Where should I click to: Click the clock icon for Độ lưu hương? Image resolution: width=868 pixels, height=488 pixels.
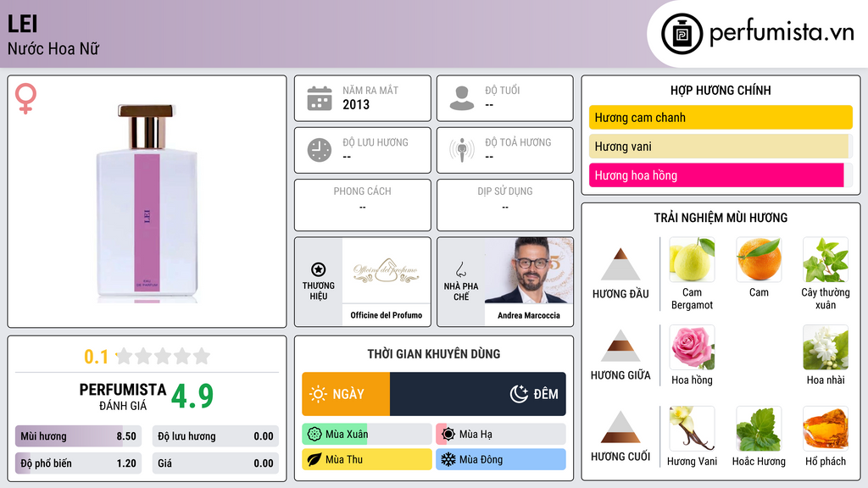(x=320, y=150)
